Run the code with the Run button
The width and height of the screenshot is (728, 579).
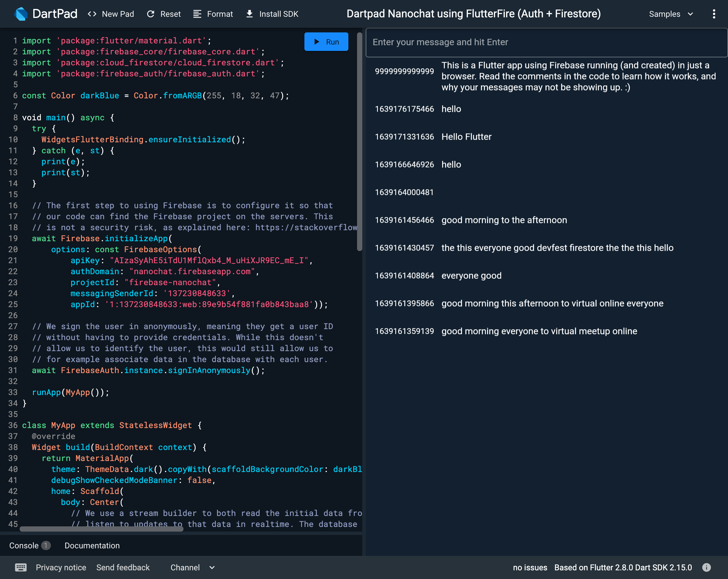point(326,42)
